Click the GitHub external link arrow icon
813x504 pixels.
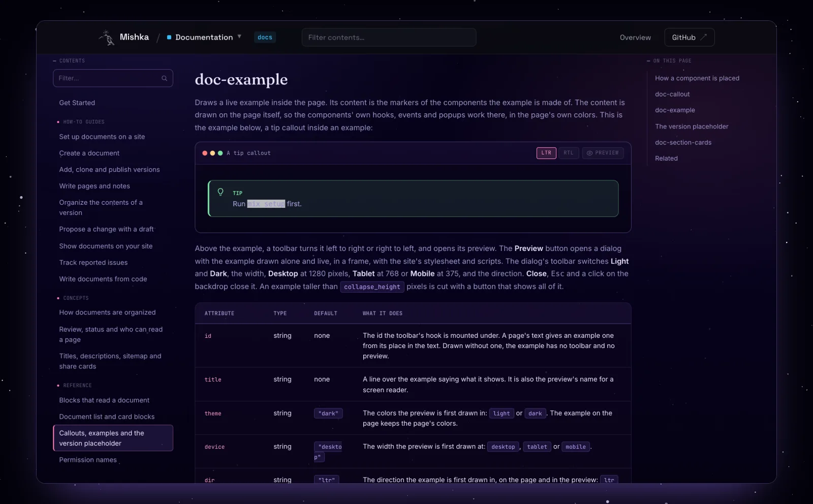(704, 37)
